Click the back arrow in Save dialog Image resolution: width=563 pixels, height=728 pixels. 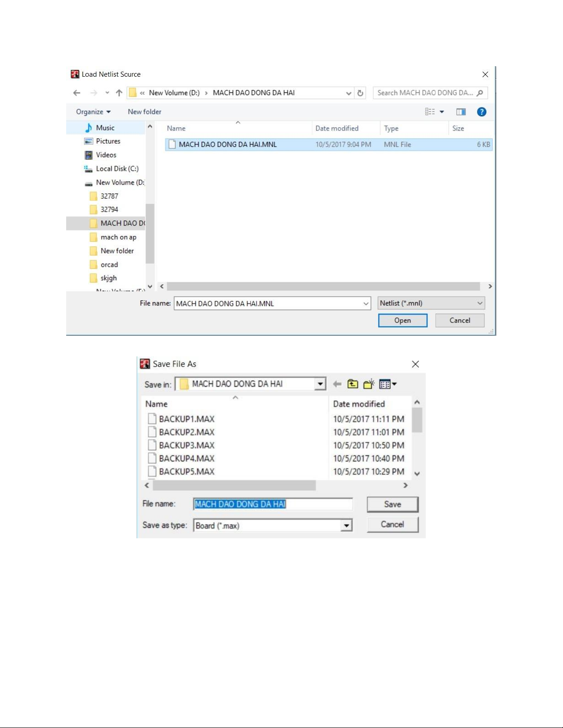coord(337,384)
